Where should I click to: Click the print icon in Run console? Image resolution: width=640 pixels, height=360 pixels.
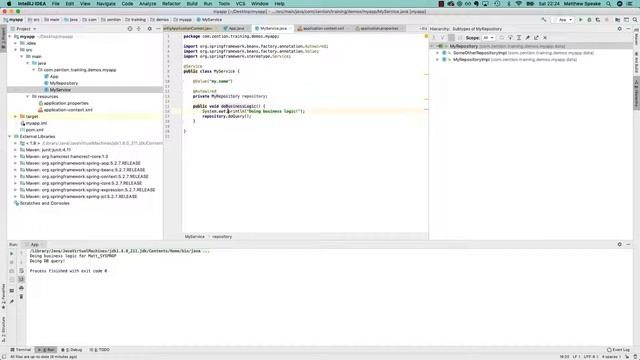click(x=21, y=288)
